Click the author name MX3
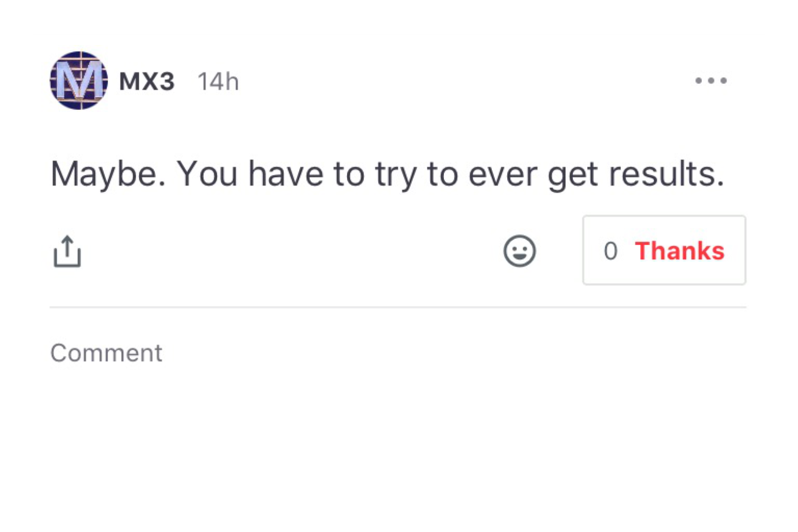This screenshot has height=532, width=798. [x=147, y=82]
